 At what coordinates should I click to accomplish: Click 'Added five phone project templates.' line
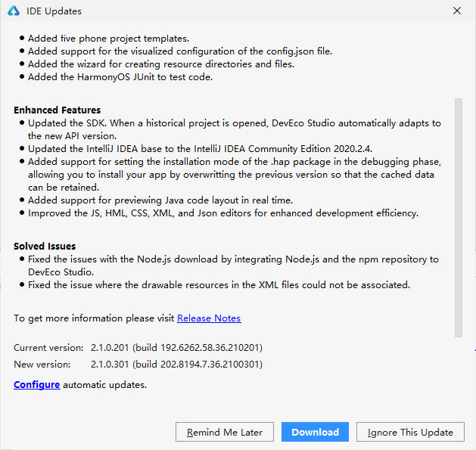tap(109, 39)
